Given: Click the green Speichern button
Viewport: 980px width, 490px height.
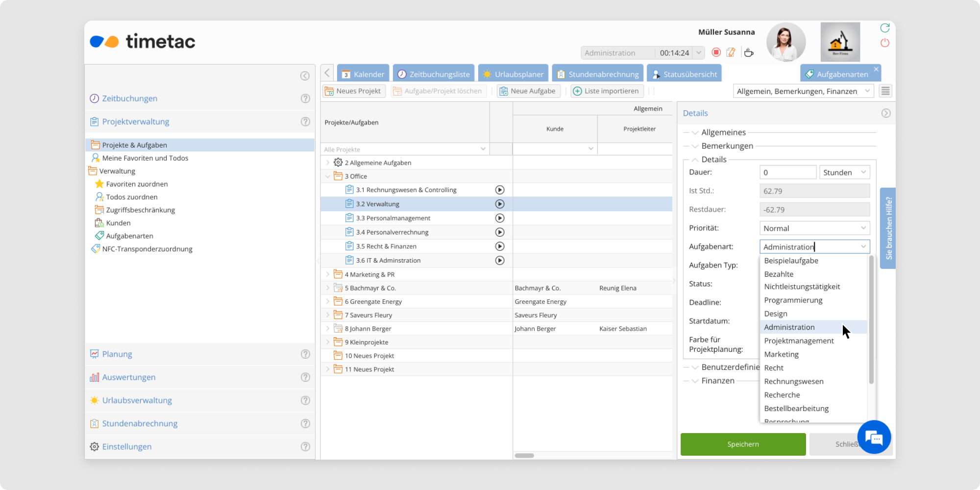Looking at the screenshot, I should pyautogui.click(x=743, y=444).
